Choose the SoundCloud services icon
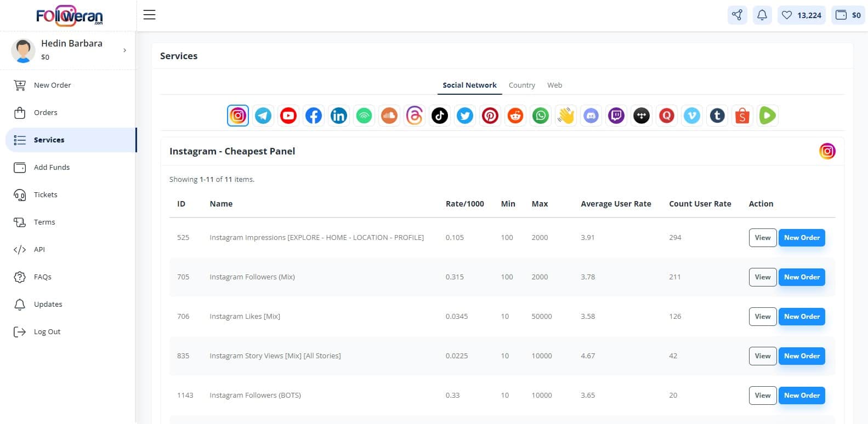The width and height of the screenshot is (868, 424). (x=389, y=116)
